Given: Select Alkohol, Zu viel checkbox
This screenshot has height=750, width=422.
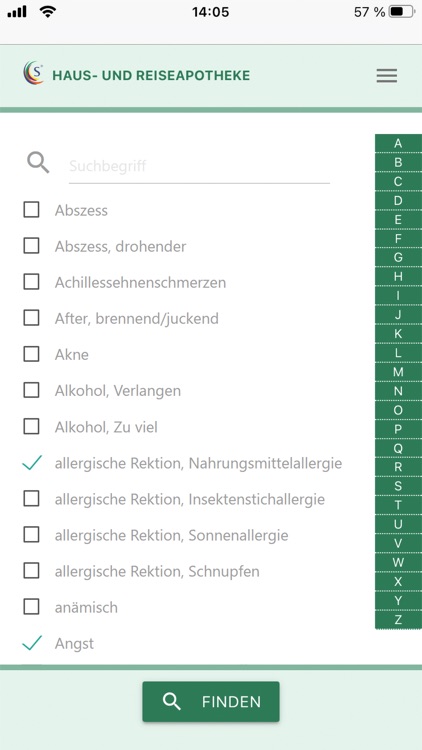Looking at the screenshot, I should click(x=32, y=427).
